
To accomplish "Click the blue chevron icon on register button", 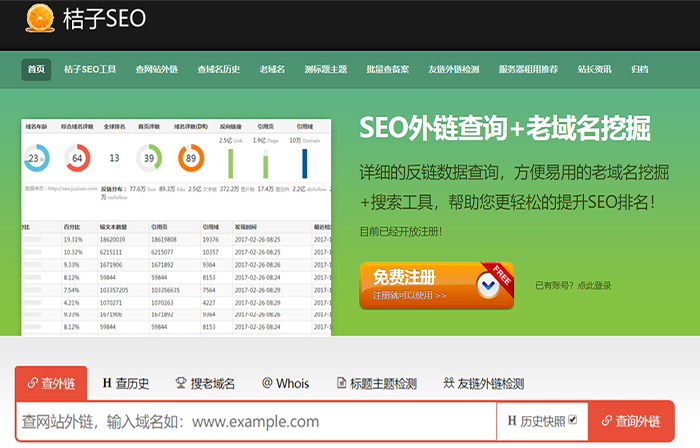I will (488, 285).
